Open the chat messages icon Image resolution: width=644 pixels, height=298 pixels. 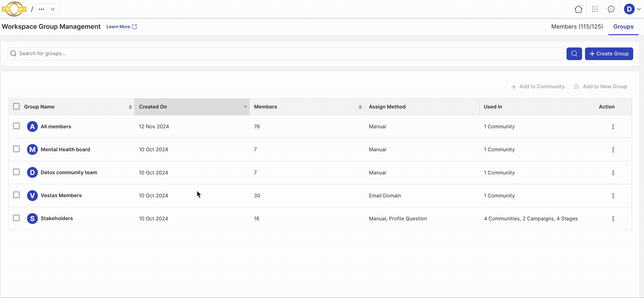pyautogui.click(x=611, y=9)
